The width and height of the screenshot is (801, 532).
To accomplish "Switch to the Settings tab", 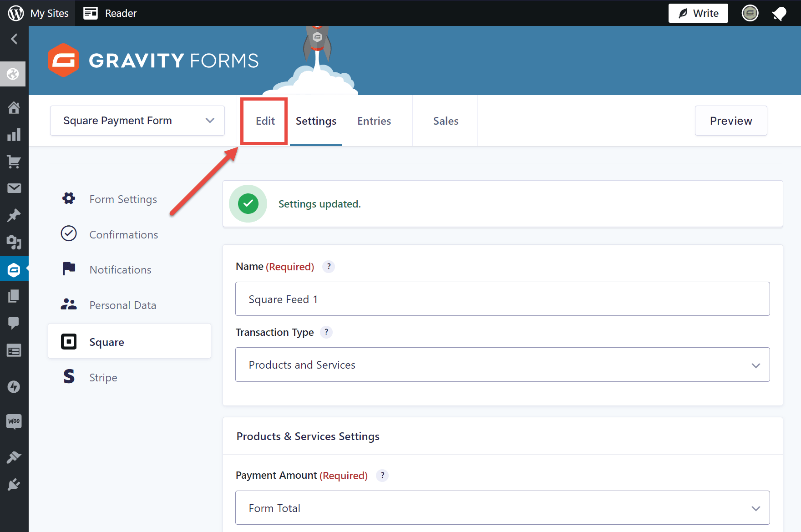I will (x=316, y=121).
